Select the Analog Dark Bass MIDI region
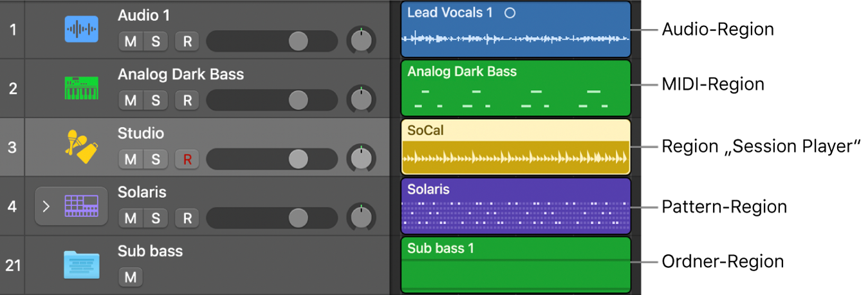This screenshot has width=868, height=295. tap(515, 88)
